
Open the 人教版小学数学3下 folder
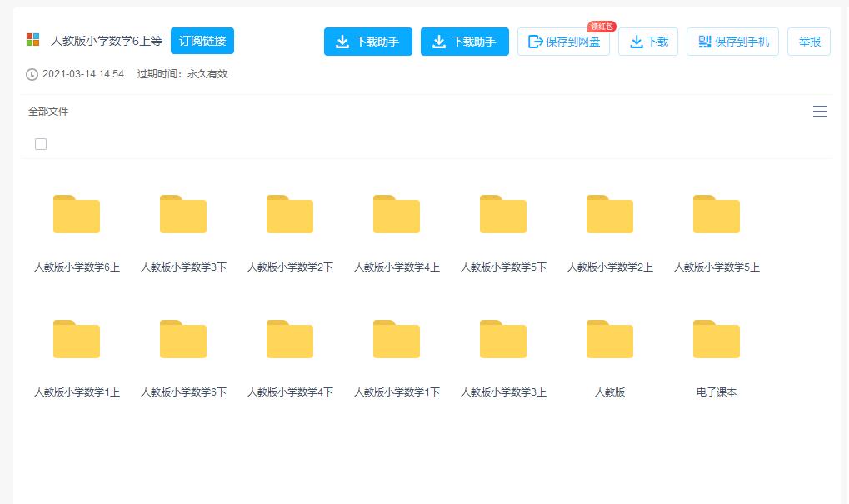pyautogui.click(x=182, y=215)
